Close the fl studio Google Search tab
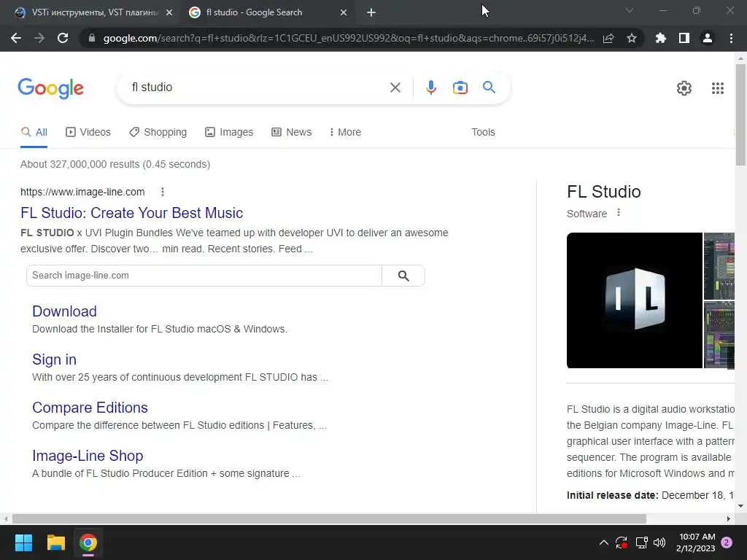This screenshot has height=560, width=747. [x=344, y=12]
